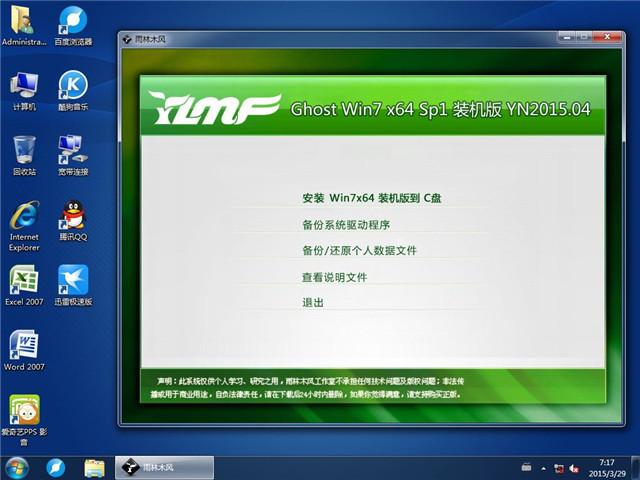Launch the Internet Explorer desktop icon
Viewport: 640px width, 480px height.
(x=24, y=225)
